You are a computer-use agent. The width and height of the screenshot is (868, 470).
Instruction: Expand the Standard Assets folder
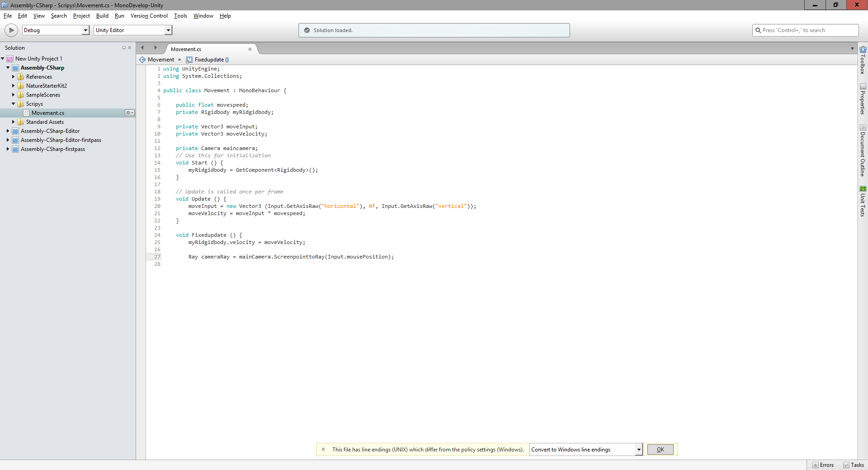14,122
